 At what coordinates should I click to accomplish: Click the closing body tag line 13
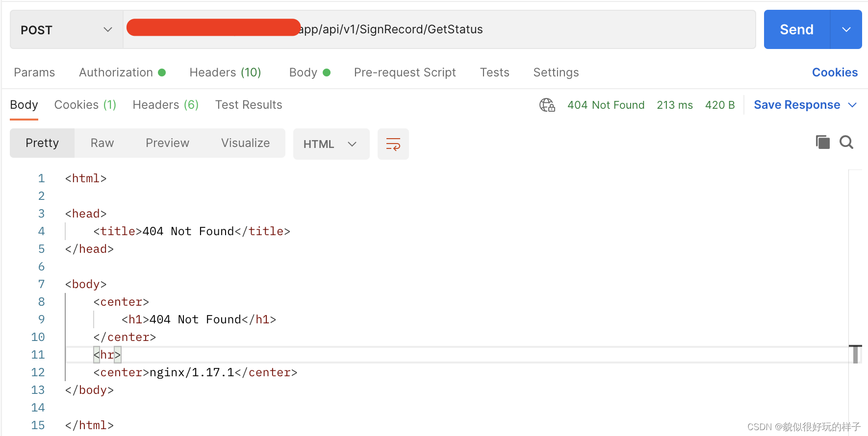pos(89,390)
